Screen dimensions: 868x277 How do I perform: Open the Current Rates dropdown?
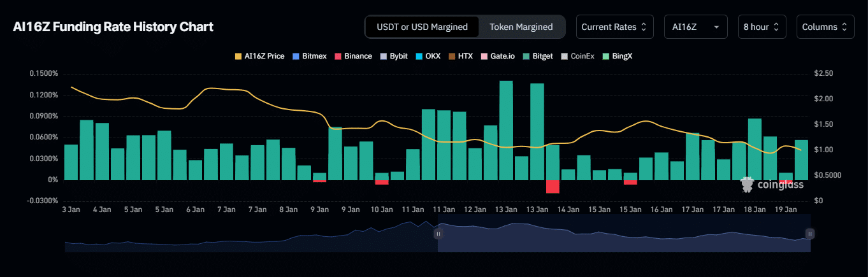click(614, 27)
